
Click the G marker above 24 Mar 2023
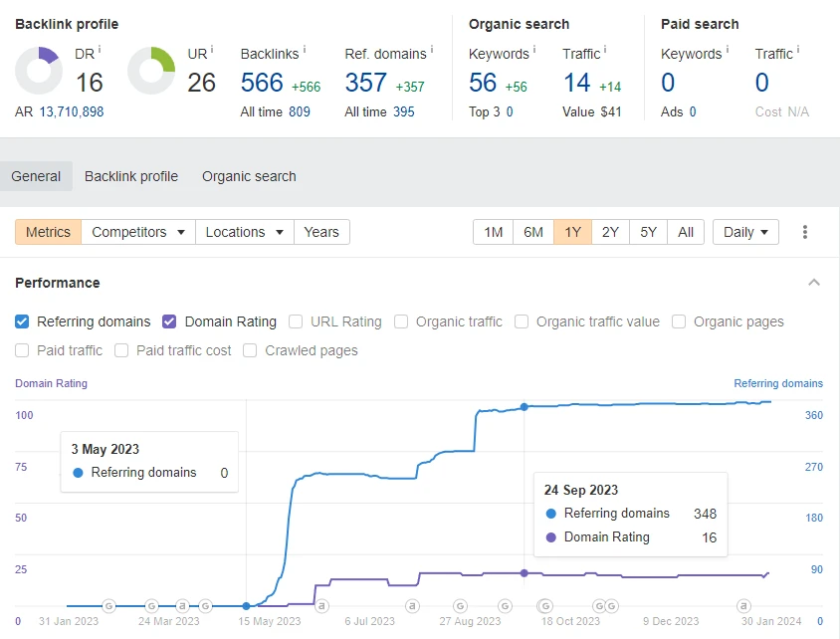coord(151,606)
